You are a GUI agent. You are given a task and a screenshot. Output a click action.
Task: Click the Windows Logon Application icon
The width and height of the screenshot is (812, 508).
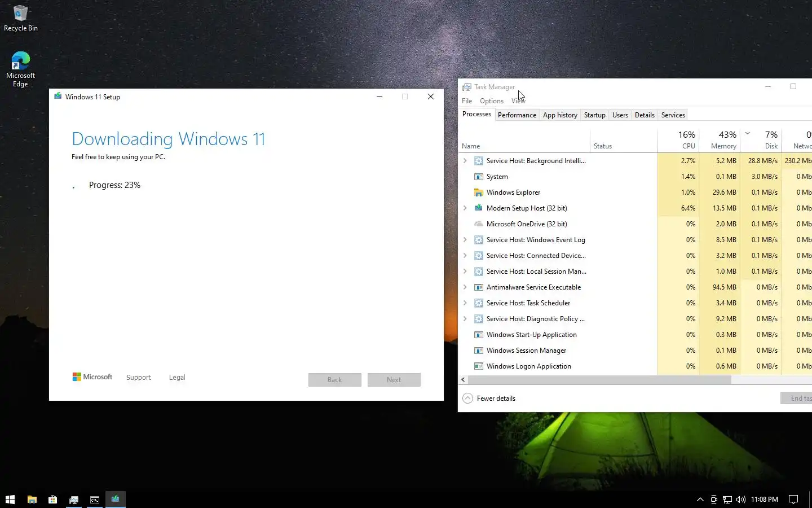[478, 366]
